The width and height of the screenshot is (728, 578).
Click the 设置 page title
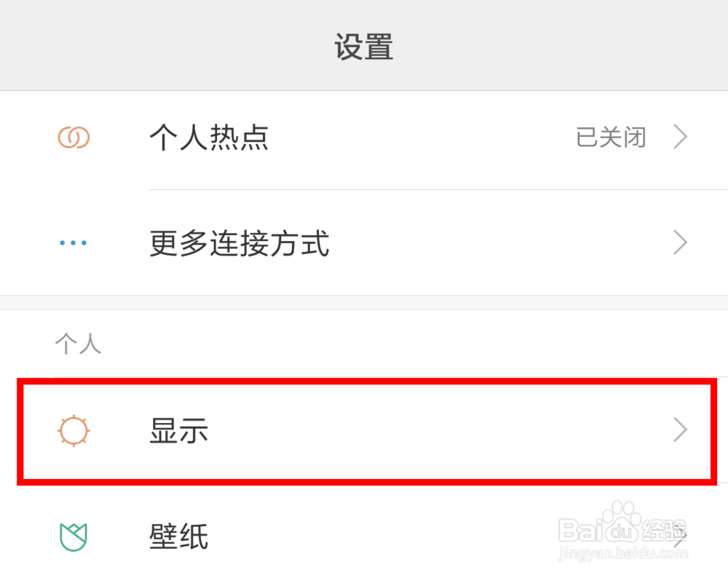(x=364, y=47)
